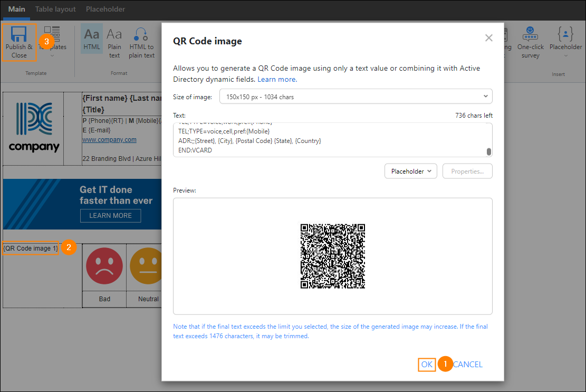Image resolution: width=586 pixels, height=392 pixels.
Task: Click inside the QR Text field
Action: pyautogui.click(x=332, y=140)
